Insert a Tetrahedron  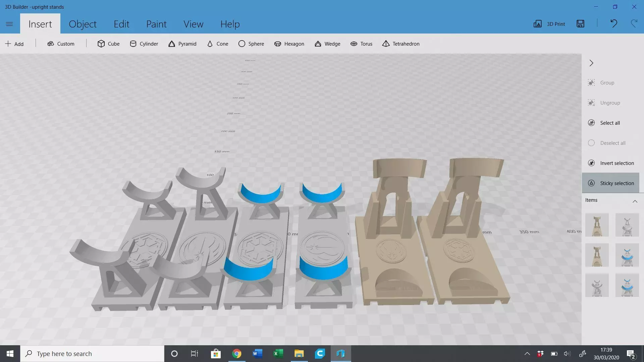(401, 44)
